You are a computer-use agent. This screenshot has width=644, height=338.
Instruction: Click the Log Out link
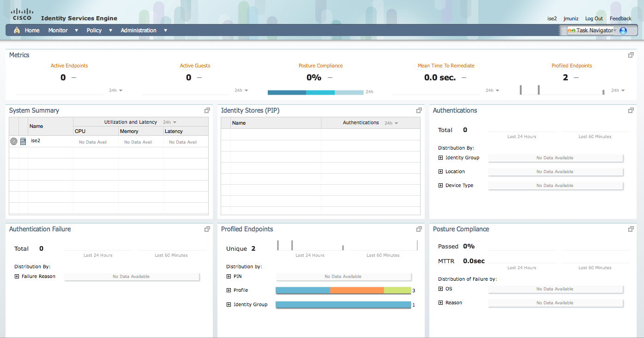[594, 18]
